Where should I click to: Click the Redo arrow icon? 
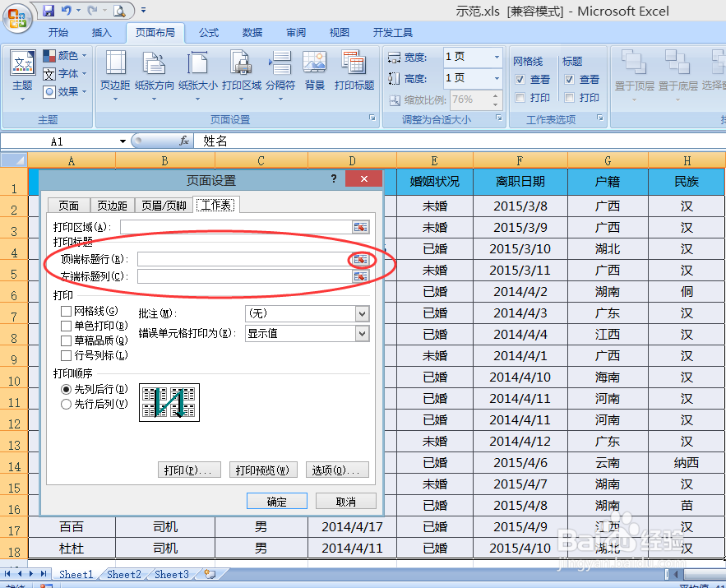pyautogui.click(x=93, y=10)
